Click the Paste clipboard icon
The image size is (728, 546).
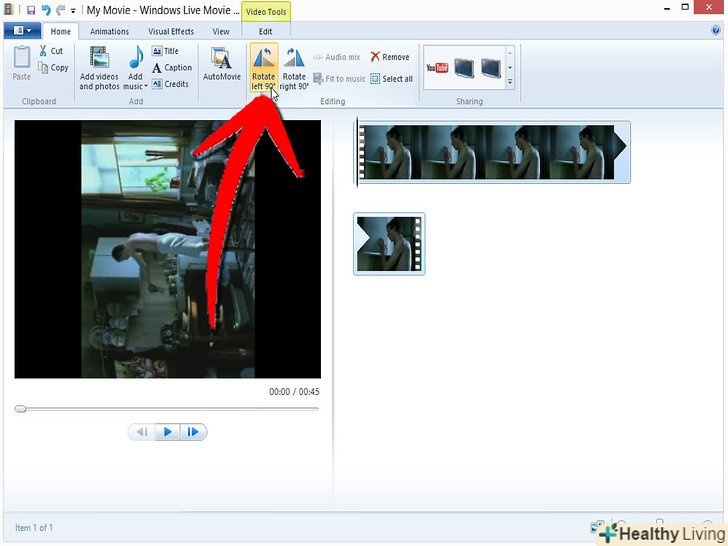pyautogui.click(x=21, y=58)
